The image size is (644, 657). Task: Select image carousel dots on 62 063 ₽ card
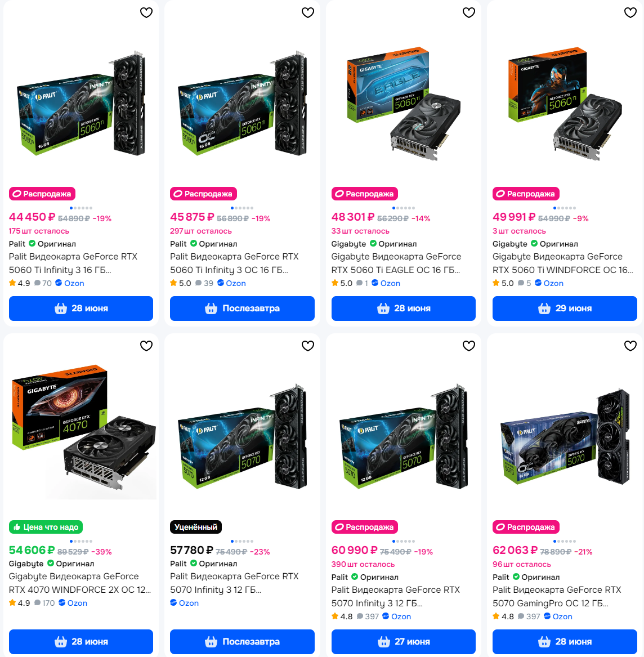pyautogui.click(x=565, y=542)
